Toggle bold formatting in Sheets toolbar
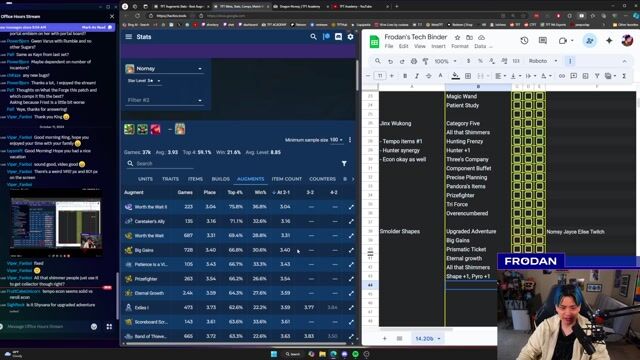This screenshot has height=360, width=640. 405,76
